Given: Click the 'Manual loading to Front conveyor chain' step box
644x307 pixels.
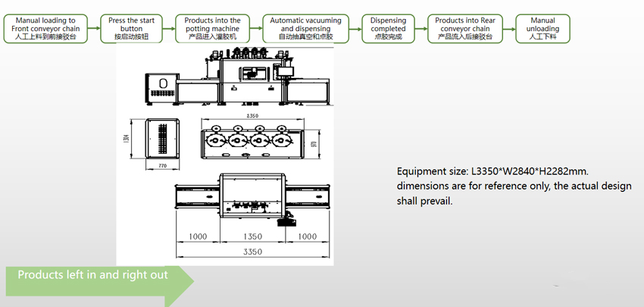Looking at the screenshot, I should coord(45,29).
